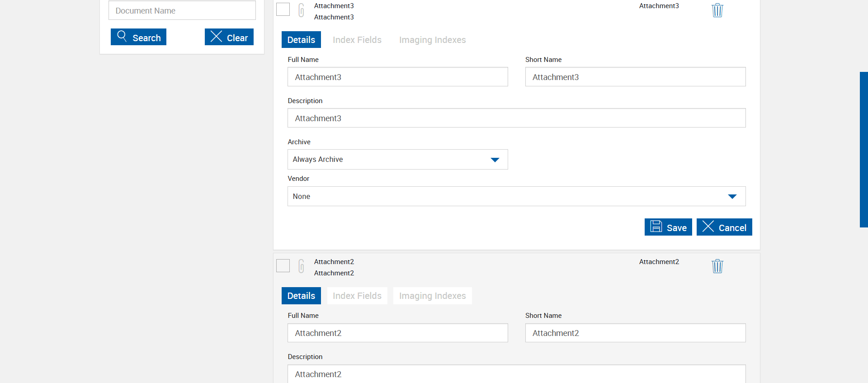This screenshot has height=383, width=868.
Task: Click the blue vertical scrollbar thumb
Action: (863, 149)
